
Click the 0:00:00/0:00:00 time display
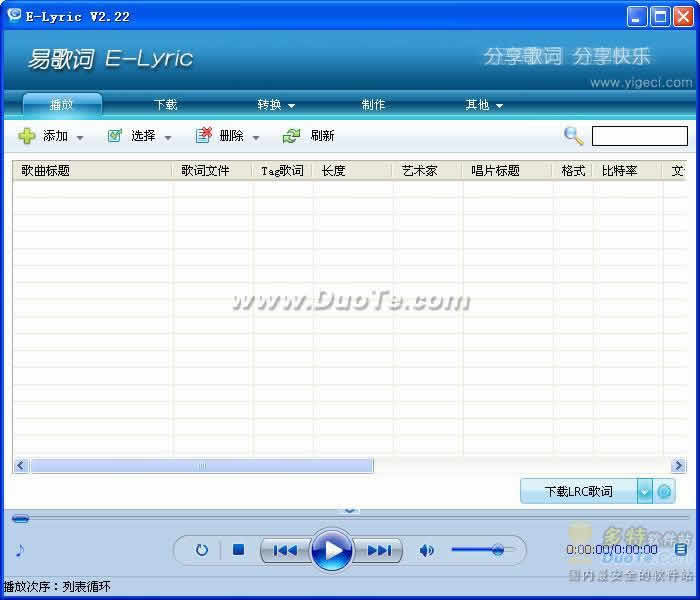point(612,550)
